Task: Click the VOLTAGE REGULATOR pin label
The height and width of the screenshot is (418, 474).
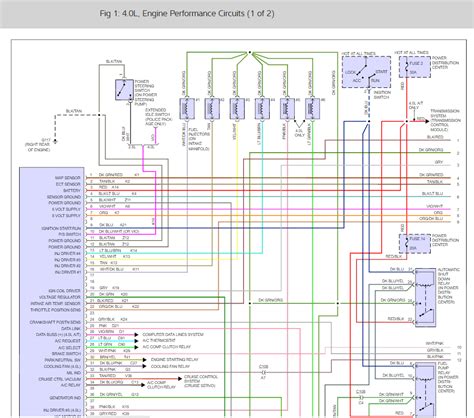Action: (x=60, y=297)
